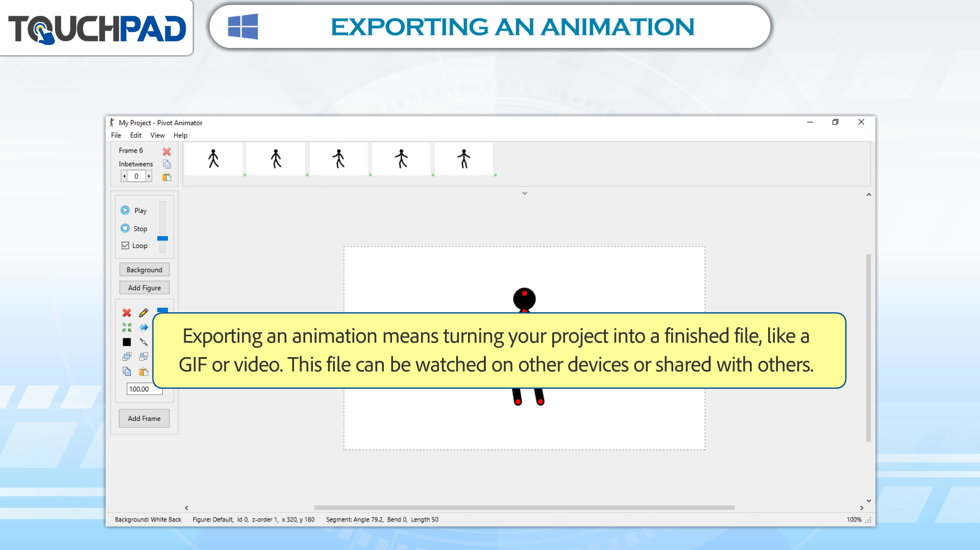Click the scroll down arrow of canvas

[869, 501]
